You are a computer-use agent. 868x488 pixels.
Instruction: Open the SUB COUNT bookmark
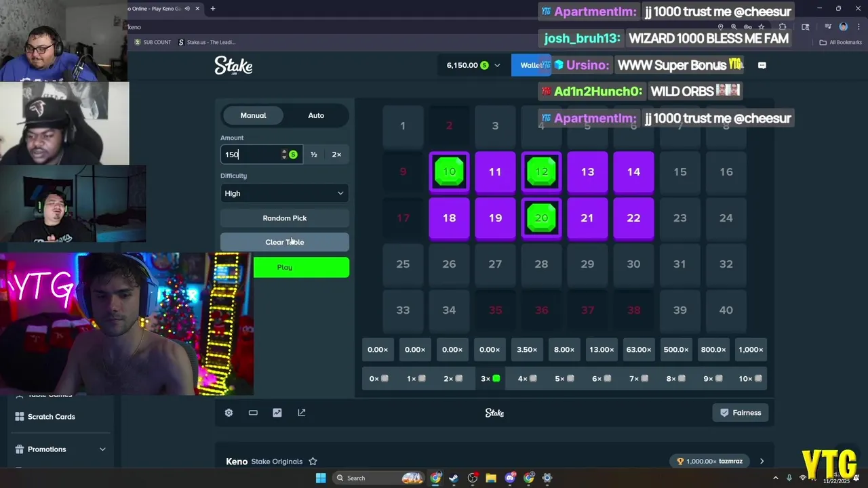coord(153,42)
